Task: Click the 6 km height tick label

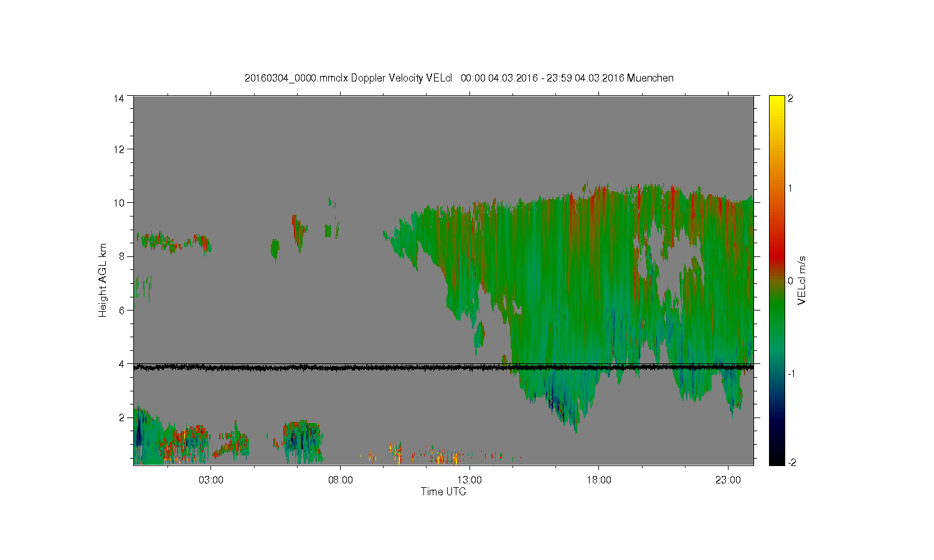Action: 121,310
